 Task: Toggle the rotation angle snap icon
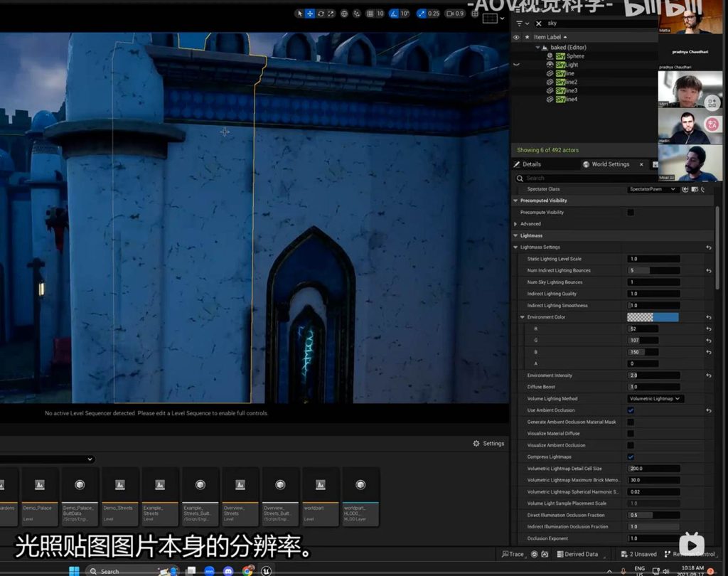tap(394, 14)
